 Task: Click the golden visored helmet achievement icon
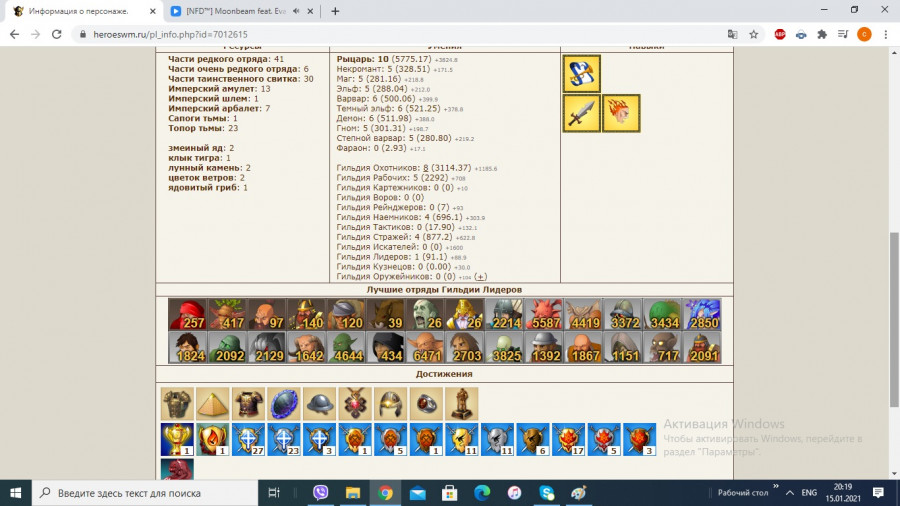click(390, 404)
